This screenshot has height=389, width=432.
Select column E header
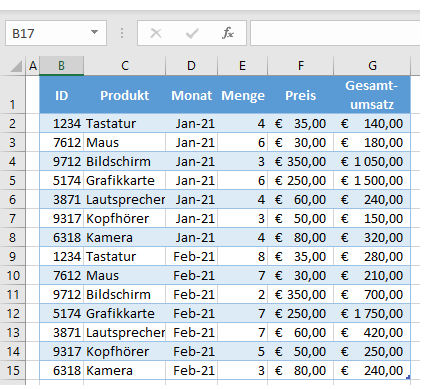pyautogui.click(x=242, y=66)
